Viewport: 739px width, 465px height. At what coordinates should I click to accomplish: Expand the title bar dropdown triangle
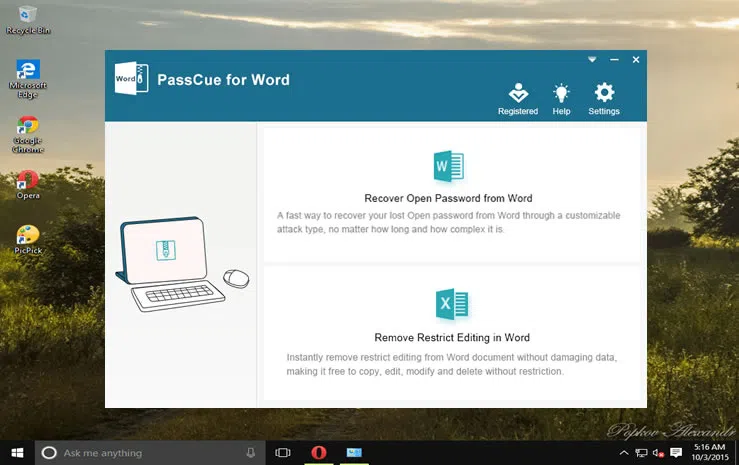click(x=592, y=59)
